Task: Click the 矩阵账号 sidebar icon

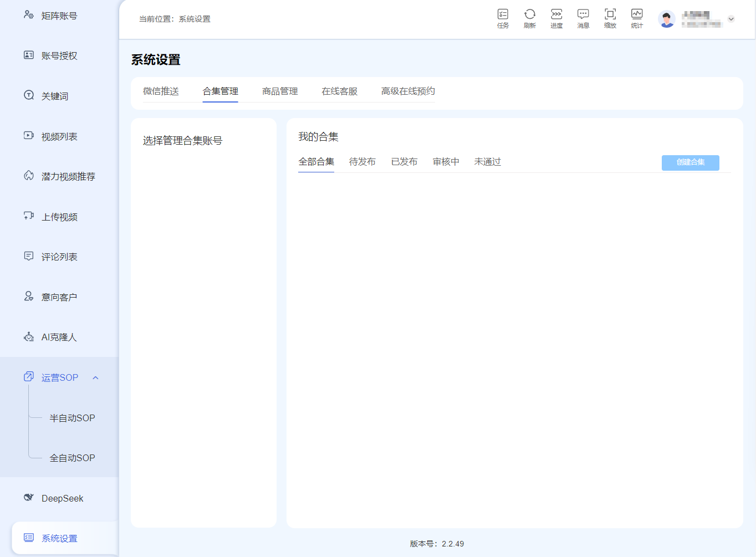Action: [29, 15]
